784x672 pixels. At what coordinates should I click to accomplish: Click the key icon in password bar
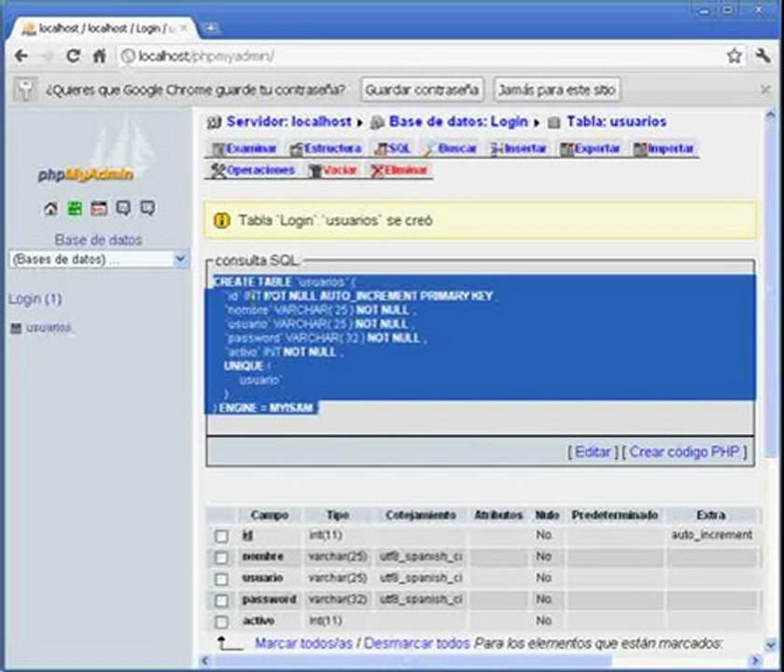pos(25,90)
